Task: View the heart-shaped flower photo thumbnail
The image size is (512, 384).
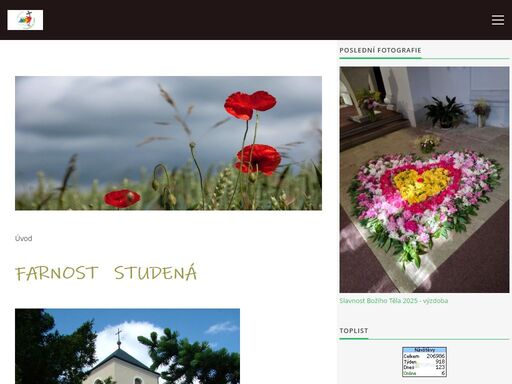Action: (x=424, y=180)
